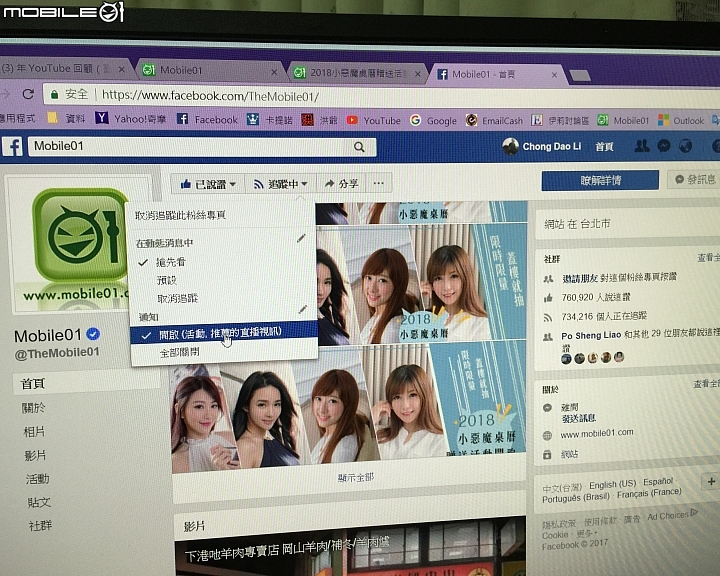The height and width of the screenshot is (576, 720).
Task: Open YouTube bookmark
Action: (x=374, y=120)
